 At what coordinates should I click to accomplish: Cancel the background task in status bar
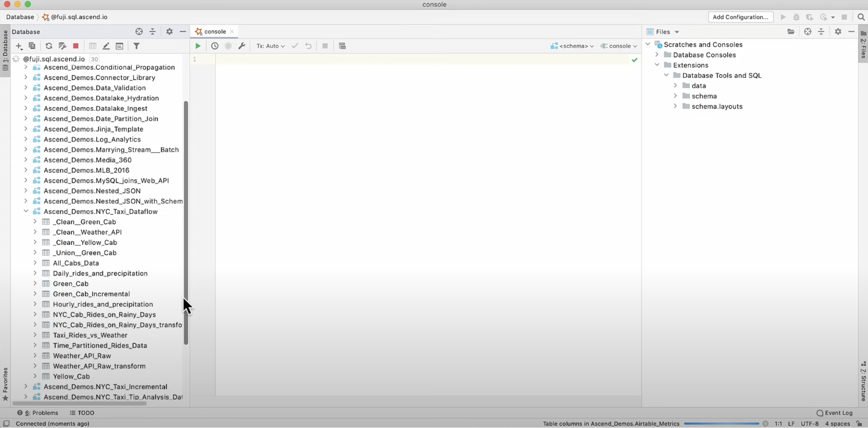[765, 424]
